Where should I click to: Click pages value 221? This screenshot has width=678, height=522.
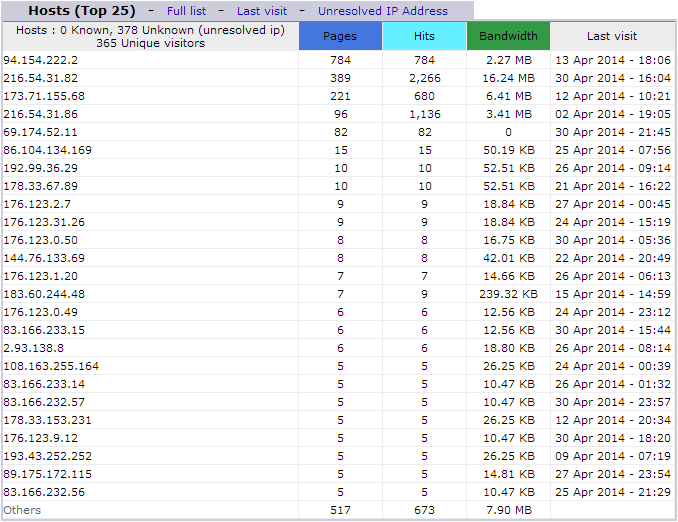pyautogui.click(x=340, y=96)
